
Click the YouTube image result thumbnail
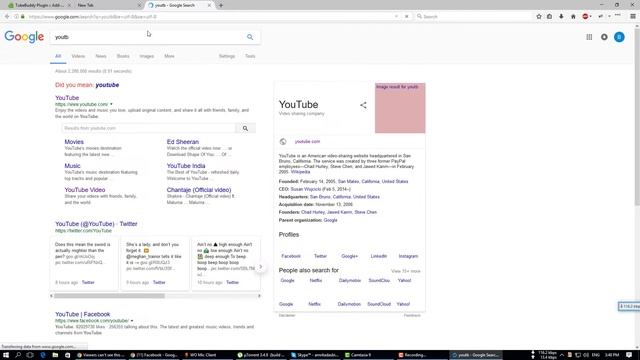pyautogui.click(x=400, y=108)
